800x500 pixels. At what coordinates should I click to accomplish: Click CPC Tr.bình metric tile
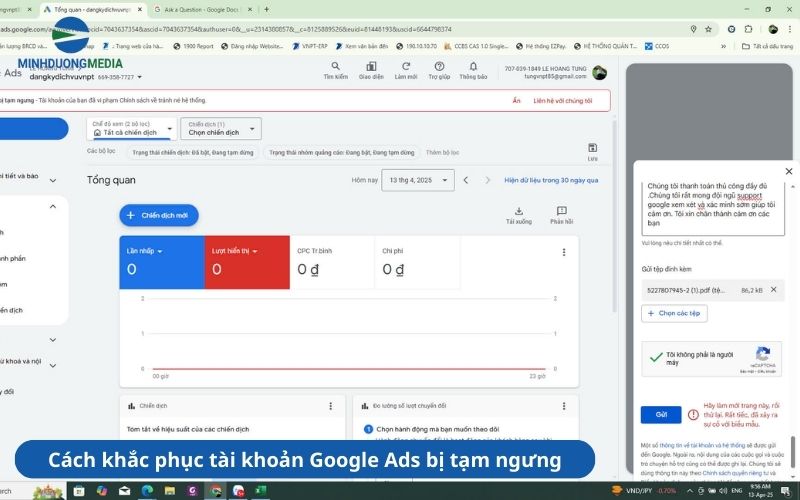(332, 262)
